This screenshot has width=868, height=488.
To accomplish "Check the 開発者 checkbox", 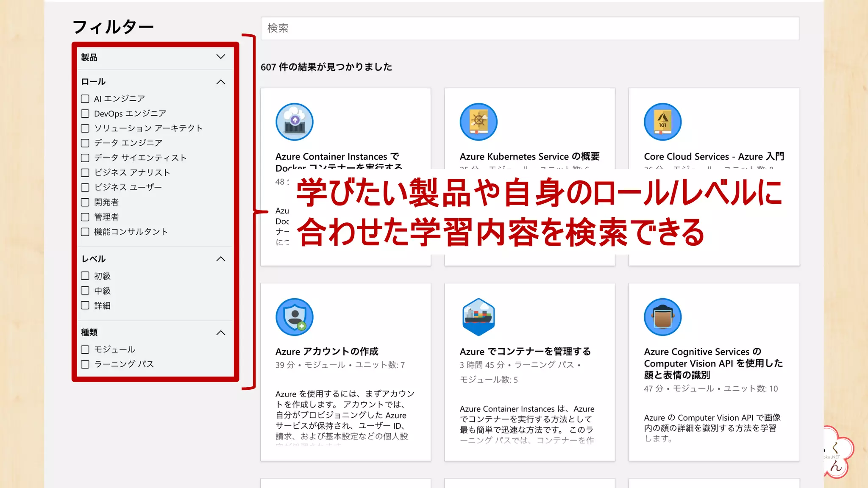I will point(85,202).
